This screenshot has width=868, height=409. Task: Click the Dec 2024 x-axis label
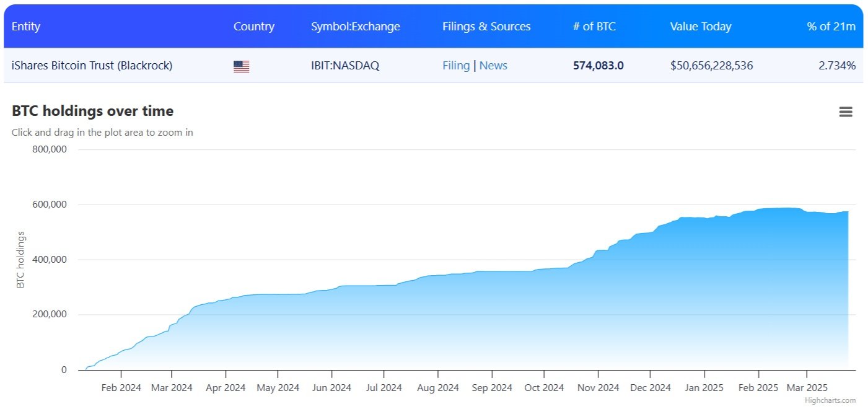[x=651, y=388]
